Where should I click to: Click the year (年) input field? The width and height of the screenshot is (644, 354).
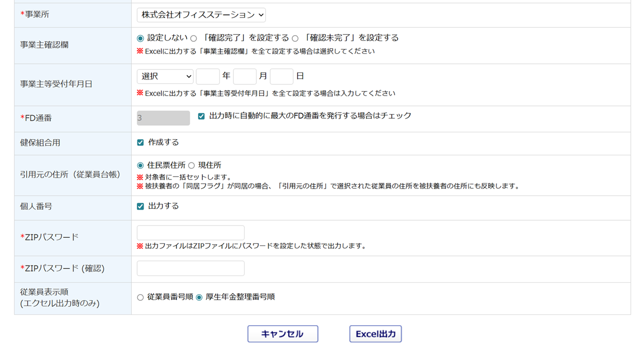[208, 76]
